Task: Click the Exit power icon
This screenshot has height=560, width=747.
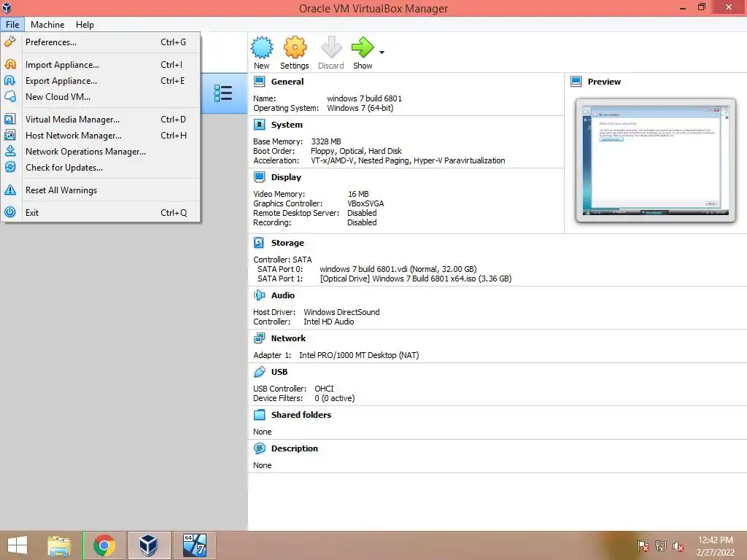Action: click(10, 212)
